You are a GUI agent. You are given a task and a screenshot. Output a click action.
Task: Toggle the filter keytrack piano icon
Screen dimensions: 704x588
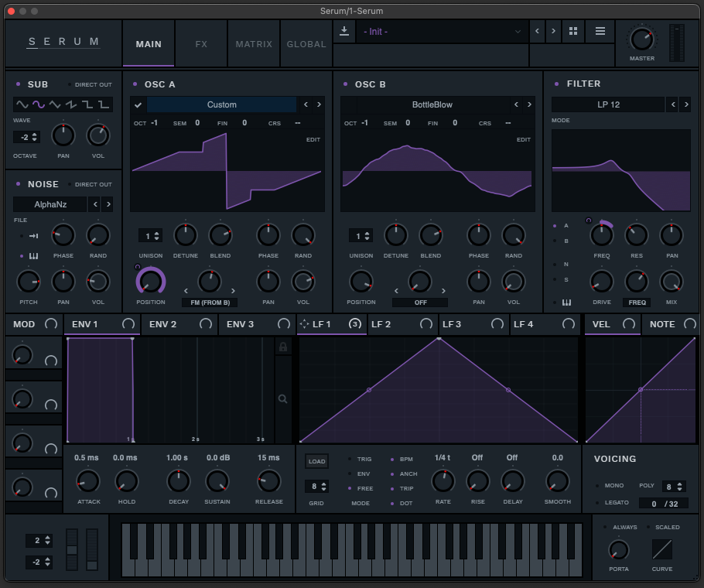click(566, 302)
